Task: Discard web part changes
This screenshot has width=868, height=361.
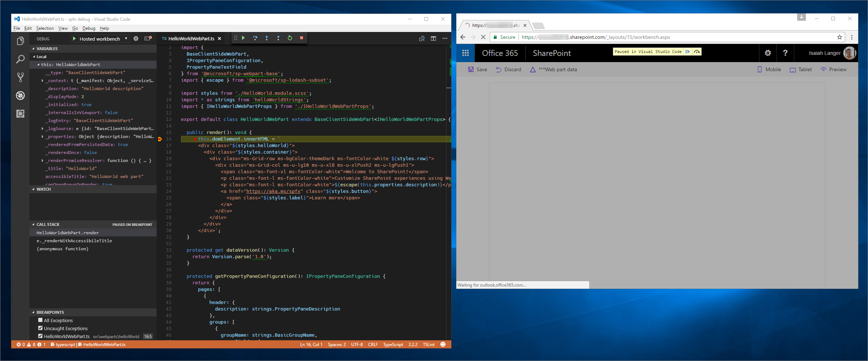Action: (x=508, y=69)
